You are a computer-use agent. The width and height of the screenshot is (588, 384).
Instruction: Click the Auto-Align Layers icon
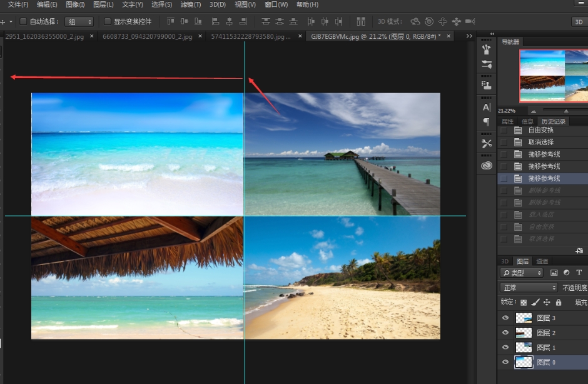(361, 21)
